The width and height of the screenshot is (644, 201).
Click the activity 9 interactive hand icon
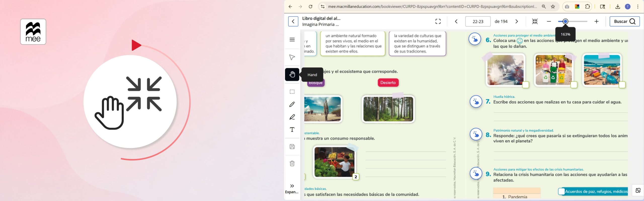point(476,173)
